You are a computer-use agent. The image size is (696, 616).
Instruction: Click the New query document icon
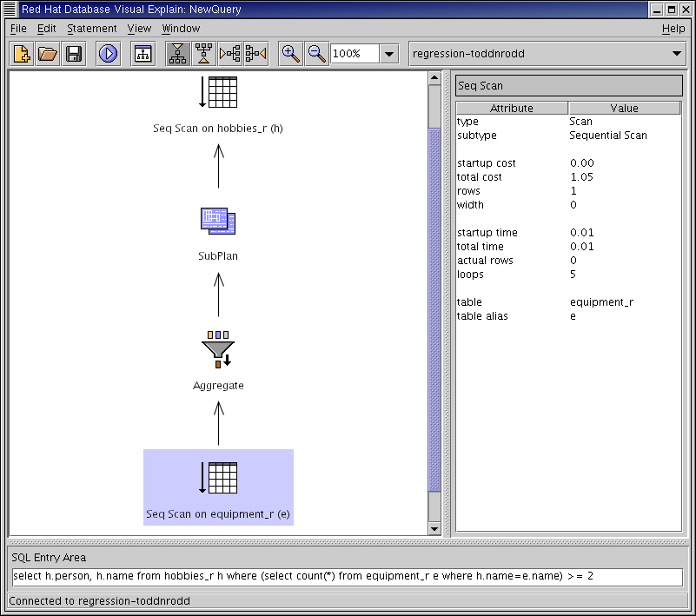click(x=22, y=54)
